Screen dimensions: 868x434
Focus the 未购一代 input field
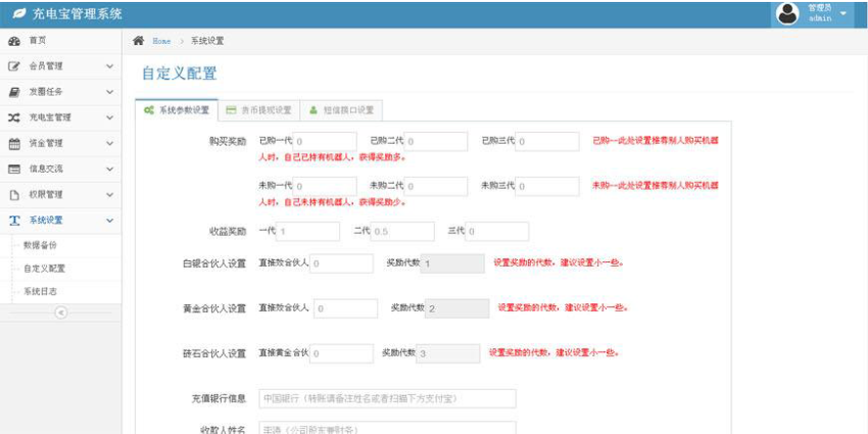pos(325,187)
